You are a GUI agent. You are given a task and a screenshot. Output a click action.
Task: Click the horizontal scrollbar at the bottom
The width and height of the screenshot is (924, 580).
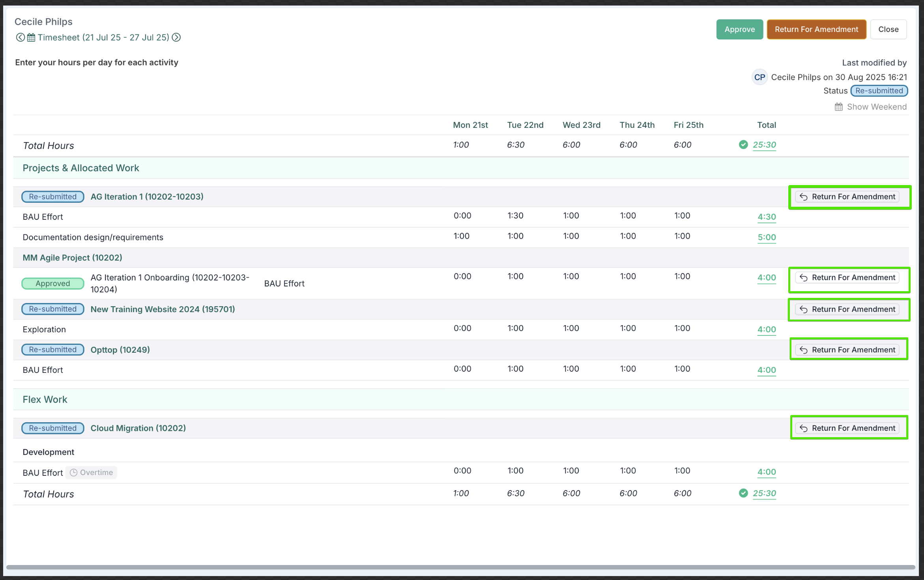tap(460, 567)
